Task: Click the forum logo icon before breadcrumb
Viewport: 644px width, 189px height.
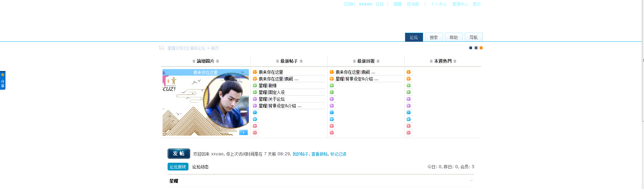Action: pos(162,48)
